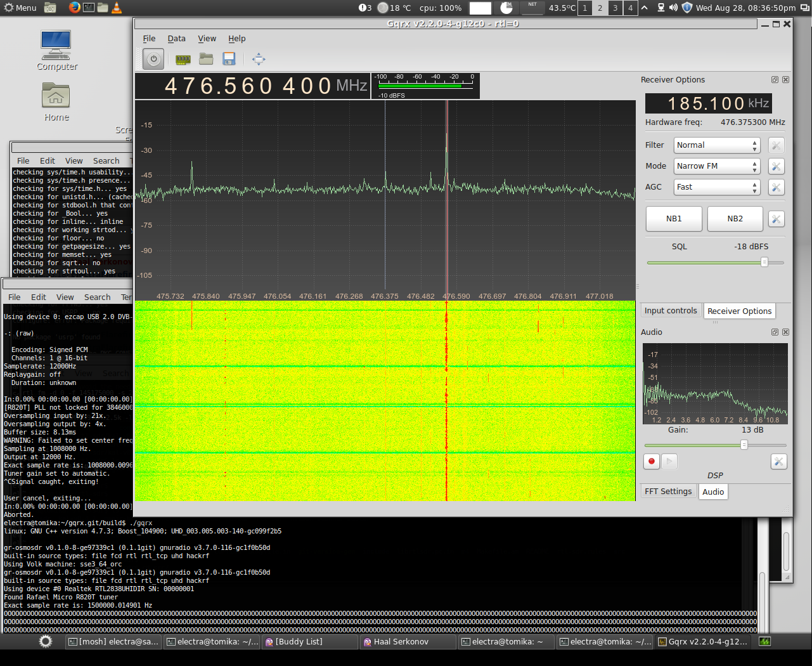Click the save settings floppy icon
This screenshot has height=666, width=812.
(x=229, y=59)
